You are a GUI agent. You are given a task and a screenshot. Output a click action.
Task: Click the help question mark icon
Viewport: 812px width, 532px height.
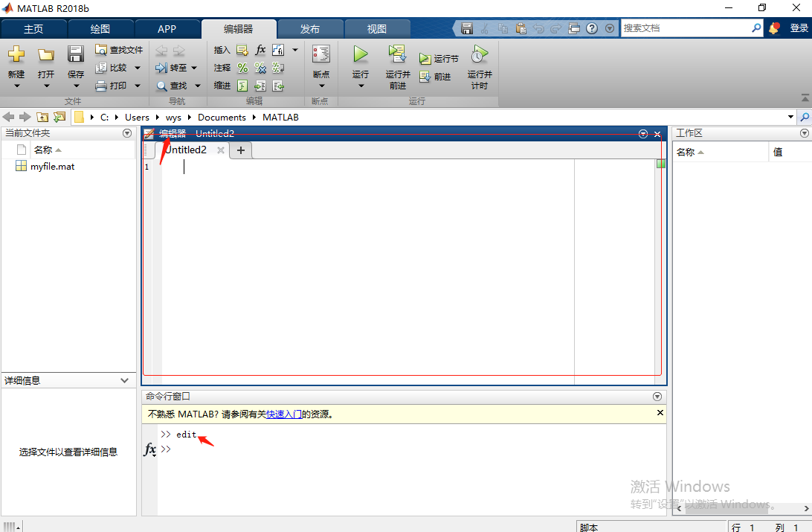592,28
